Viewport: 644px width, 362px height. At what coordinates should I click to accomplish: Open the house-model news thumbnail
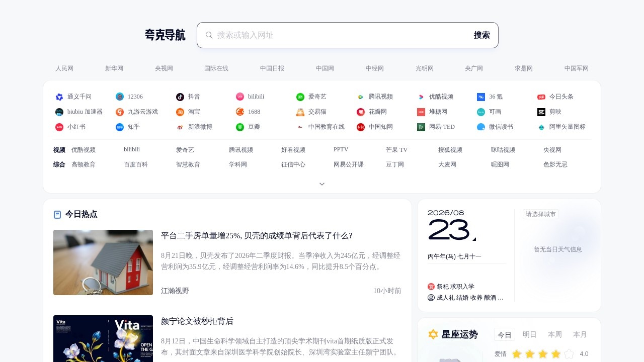(x=103, y=262)
